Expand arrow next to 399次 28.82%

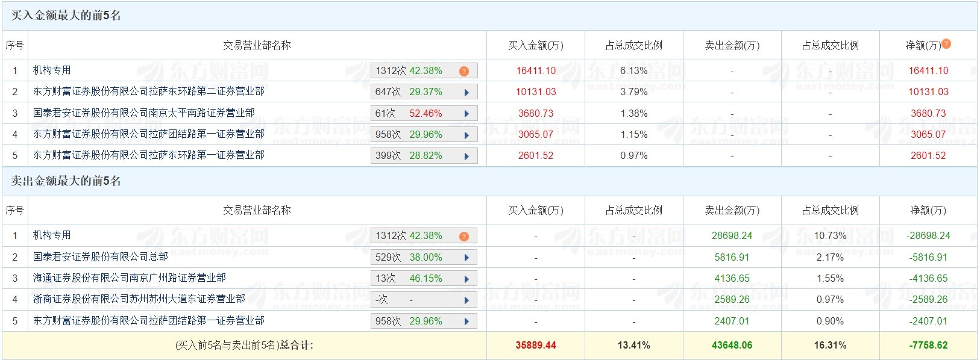(466, 156)
